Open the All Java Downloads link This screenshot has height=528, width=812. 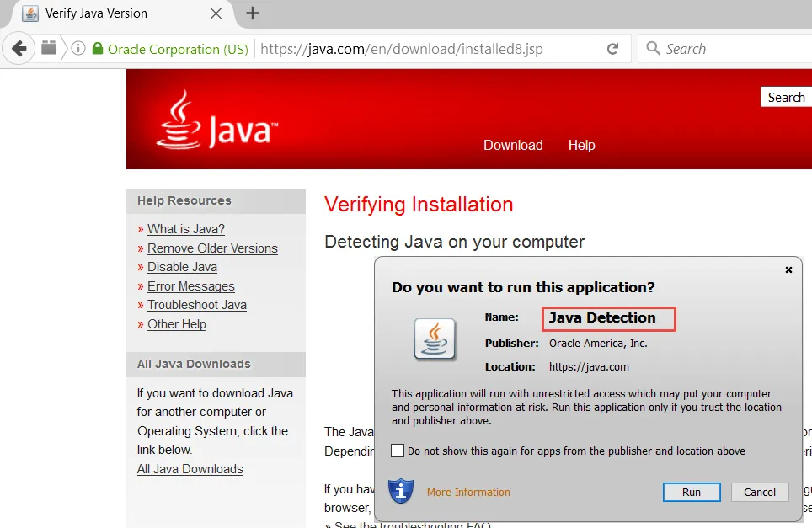pos(190,469)
